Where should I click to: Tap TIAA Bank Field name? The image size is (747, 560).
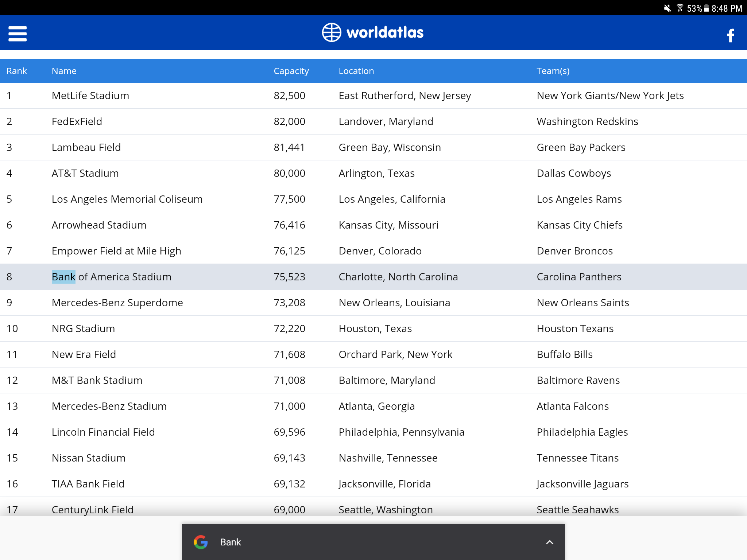coord(88,484)
